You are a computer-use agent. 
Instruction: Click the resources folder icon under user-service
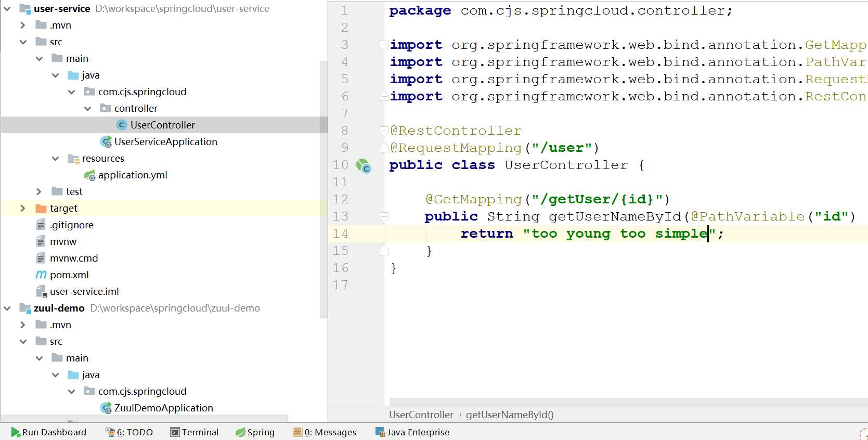pos(73,159)
